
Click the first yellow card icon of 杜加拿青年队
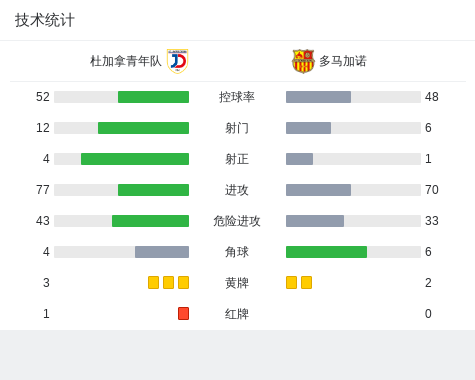pyautogui.click(x=153, y=282)
